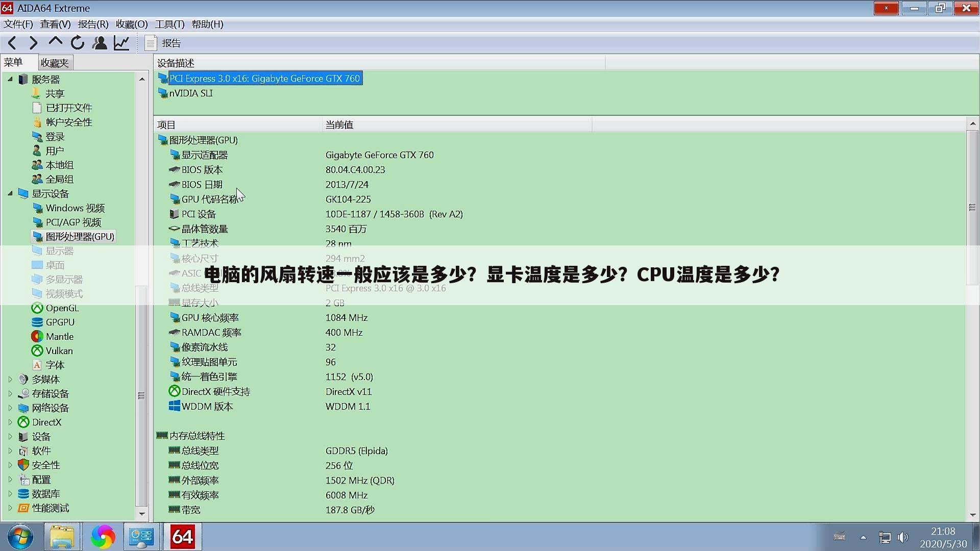Expand the 安全性 tree node
980x551 pixels.
point(10,465)
